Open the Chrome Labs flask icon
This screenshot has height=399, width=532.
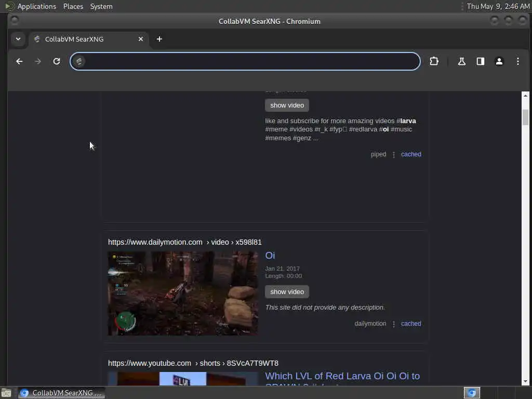click(x=461, y=61)
